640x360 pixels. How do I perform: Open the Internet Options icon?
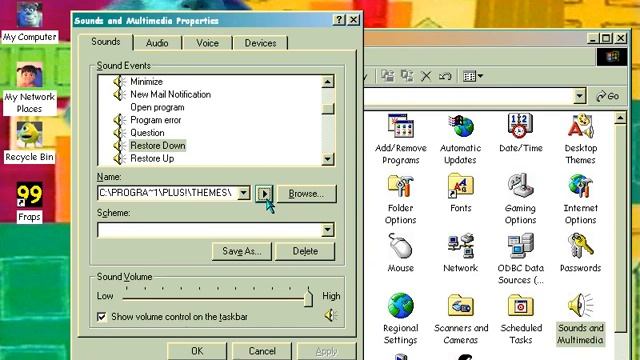(x=580, y=186)
